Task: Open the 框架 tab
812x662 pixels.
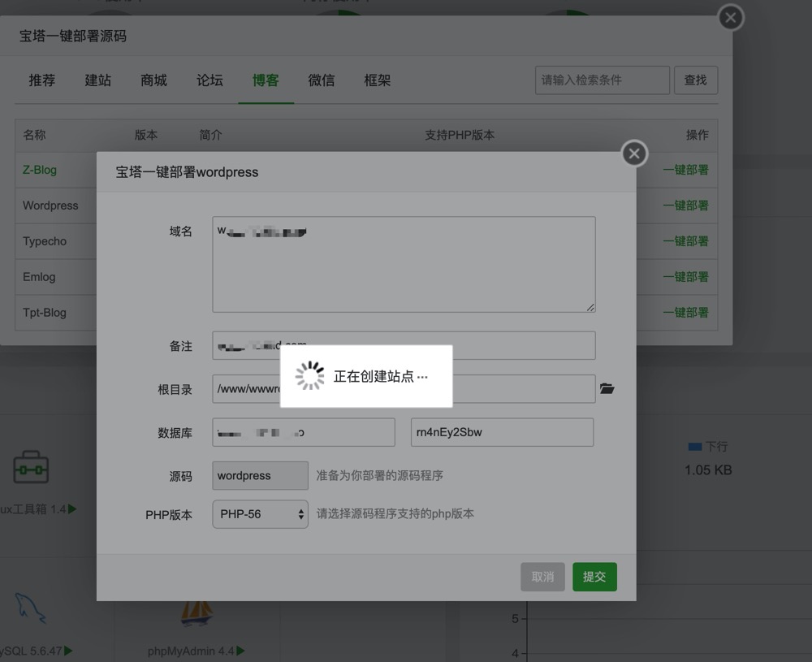Action: click(378, 80)
